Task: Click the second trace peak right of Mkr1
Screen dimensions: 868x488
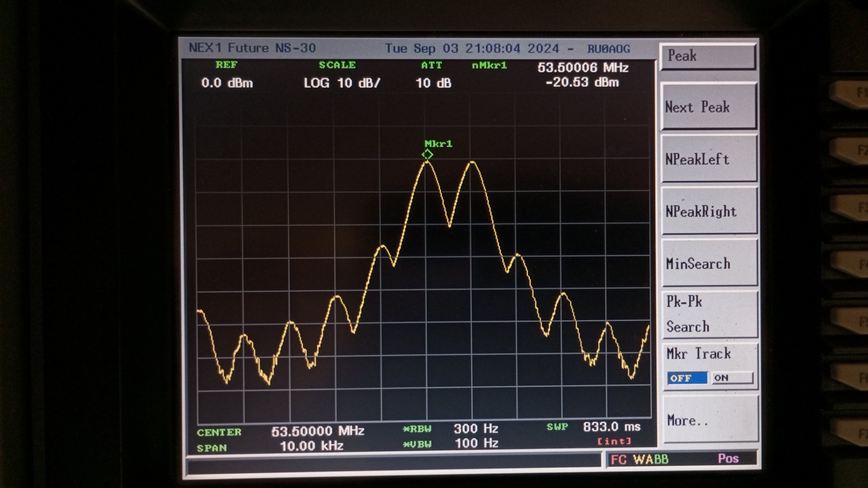Action: 473,163
